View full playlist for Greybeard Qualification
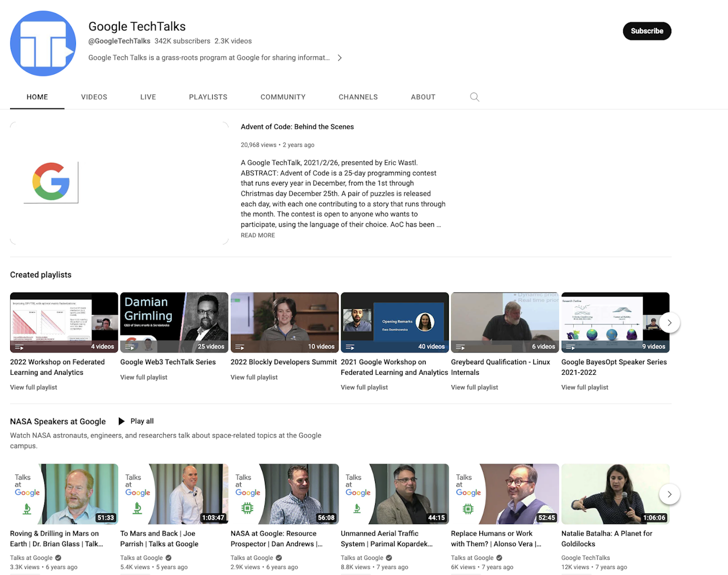728x575 pixels. pyautogui.click(x=474, y=388)
